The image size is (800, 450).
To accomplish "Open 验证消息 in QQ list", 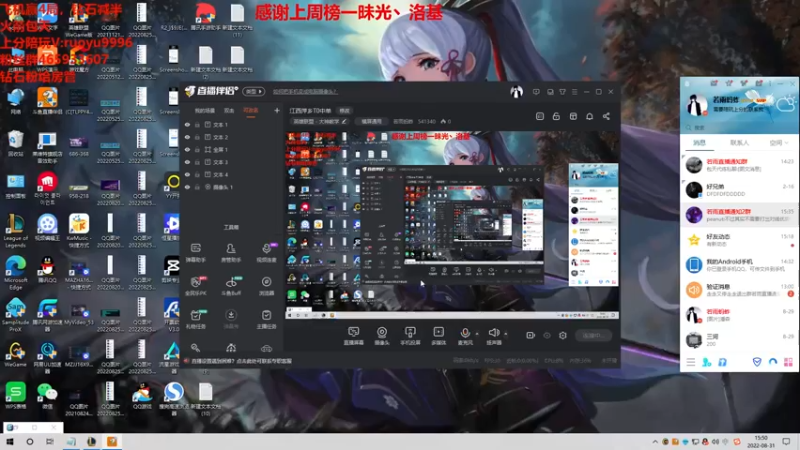I will click(739, 290).
